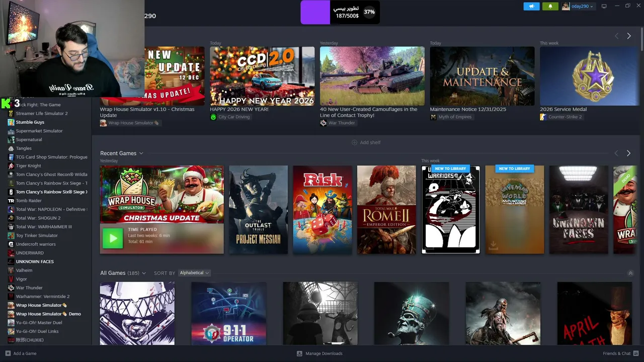Image resolution: width=644 pixels, height=362 pixels.
Task: Click Add a Game text
Action: 25,353
